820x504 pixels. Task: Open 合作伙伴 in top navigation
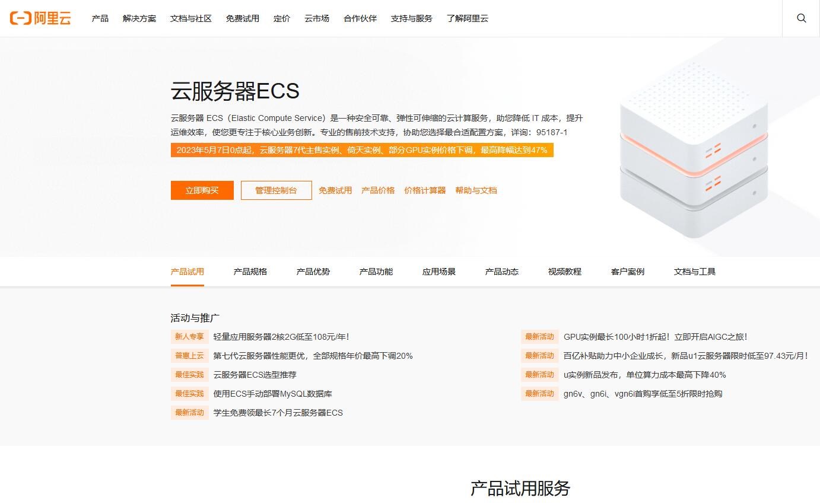(x=360, y=18)
